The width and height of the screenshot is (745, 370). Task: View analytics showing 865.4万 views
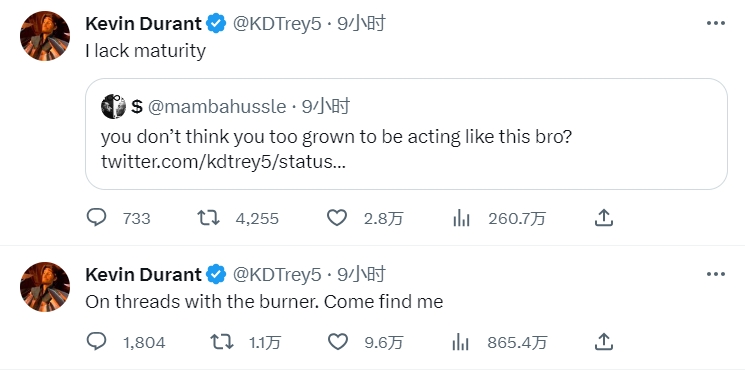click(500, 342)
